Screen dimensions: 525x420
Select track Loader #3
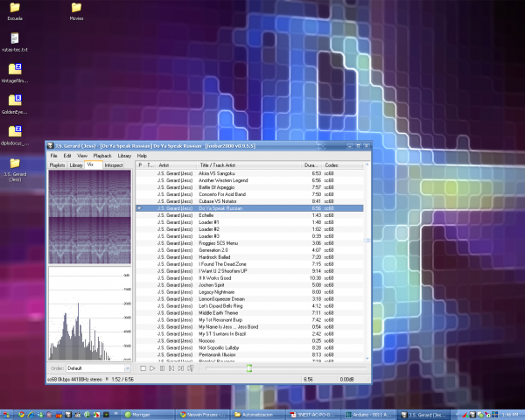point(249,236)
